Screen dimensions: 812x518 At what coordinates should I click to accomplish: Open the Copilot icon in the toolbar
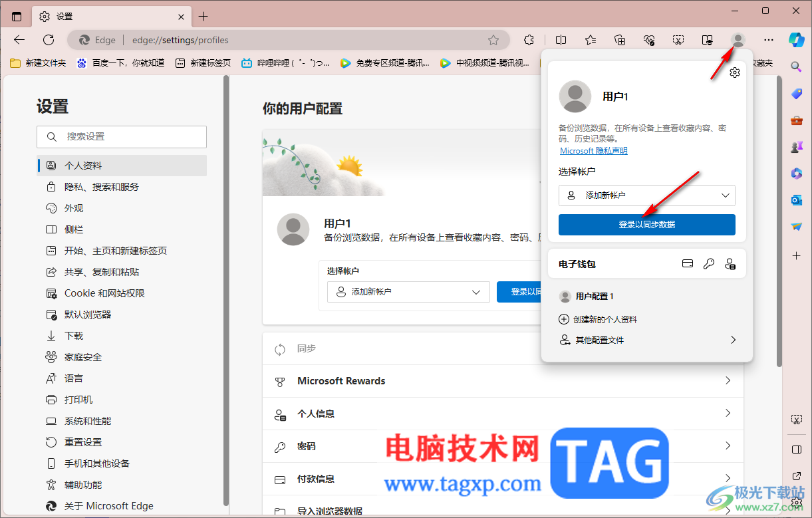796,39
